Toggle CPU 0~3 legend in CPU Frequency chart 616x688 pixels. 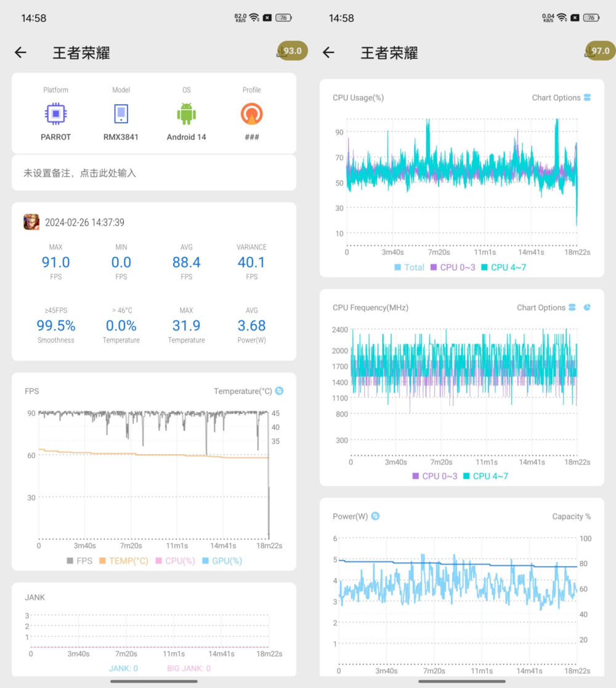pyautogui.click(x=435, y=476)
